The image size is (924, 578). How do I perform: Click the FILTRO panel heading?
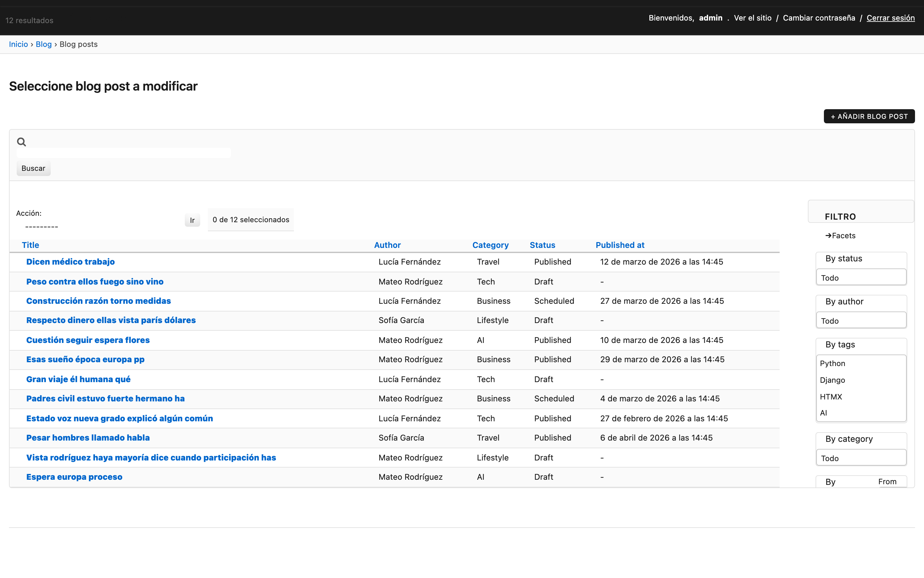[840, 217]
